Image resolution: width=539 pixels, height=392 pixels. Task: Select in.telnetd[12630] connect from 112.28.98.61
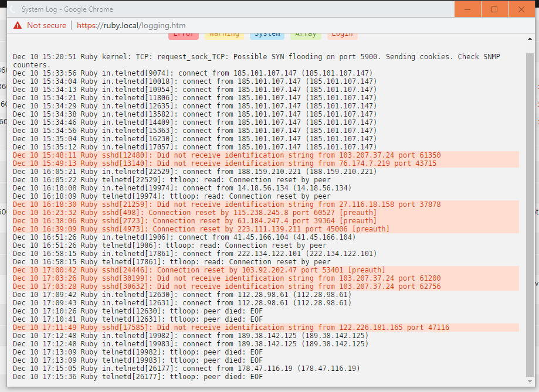(x=182, y=295)
